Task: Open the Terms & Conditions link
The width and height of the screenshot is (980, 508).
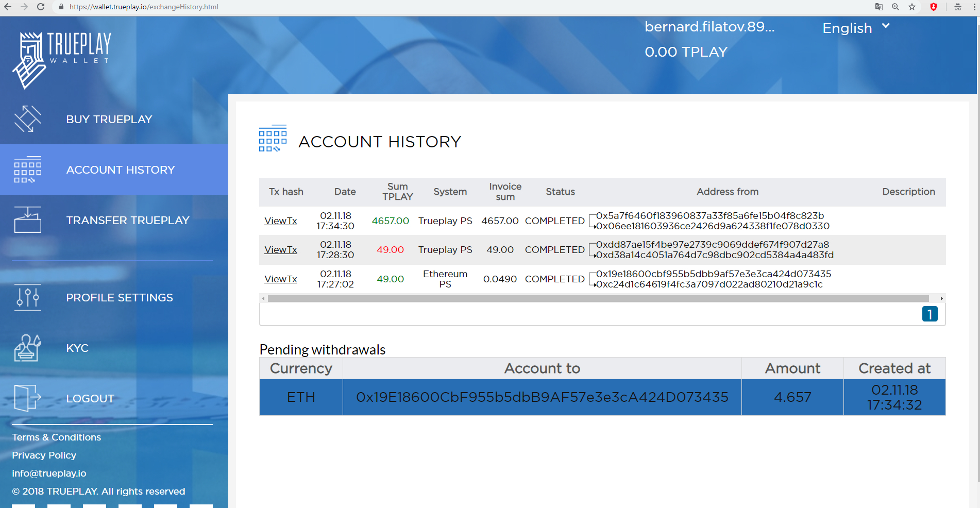Action: click(57, 437)
